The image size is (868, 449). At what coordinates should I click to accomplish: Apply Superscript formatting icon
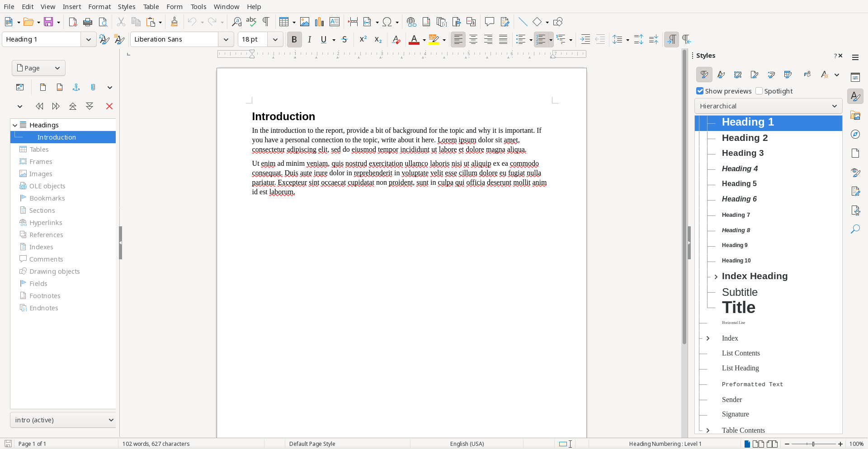coord(363,40)
